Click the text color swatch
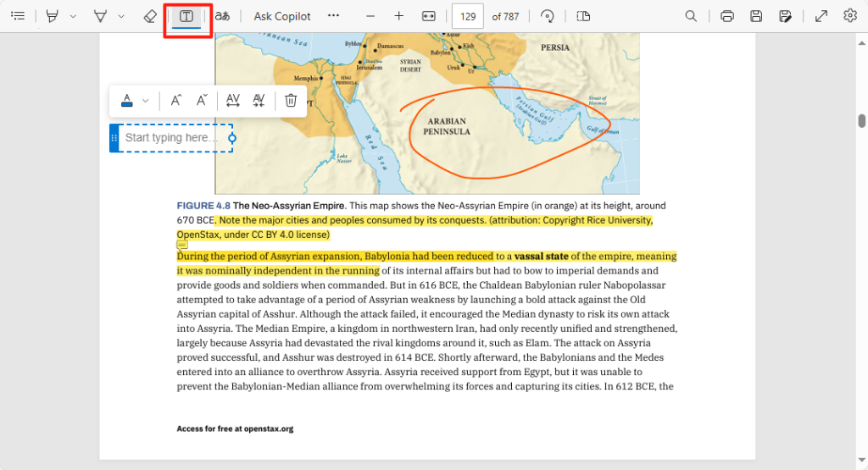The image size is (868, 470). pyautogui.click(x=127, y=101)
